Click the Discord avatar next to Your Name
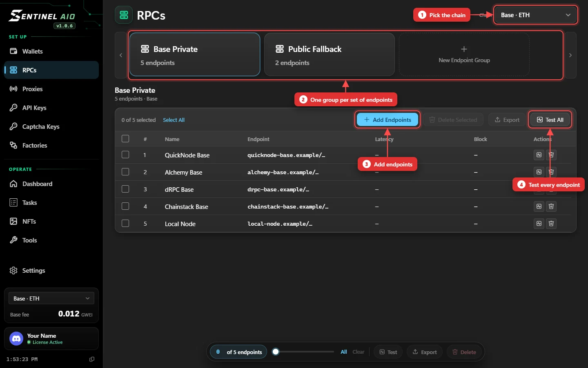The width and height of the screenshot is (588, 368). coord(16,339)
